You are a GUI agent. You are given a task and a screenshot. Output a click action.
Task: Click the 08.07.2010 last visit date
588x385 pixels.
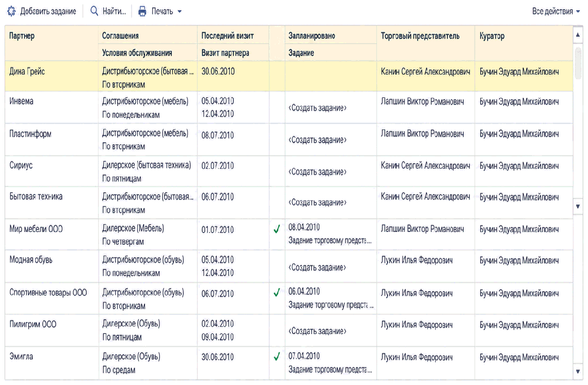pos(218,135)
